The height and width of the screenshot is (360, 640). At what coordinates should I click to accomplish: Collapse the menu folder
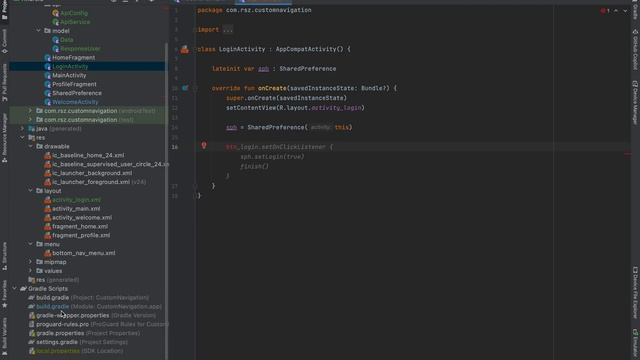(x=30, y=244)
